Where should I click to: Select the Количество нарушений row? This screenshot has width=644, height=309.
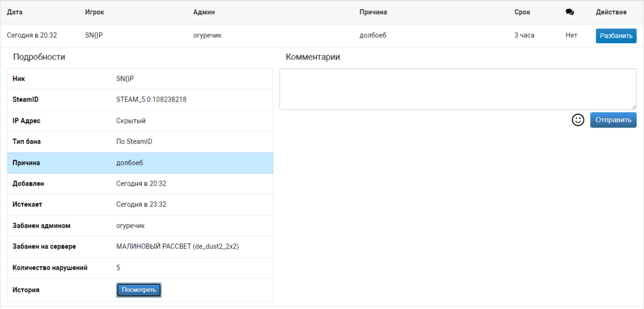(x=140, y=268)
